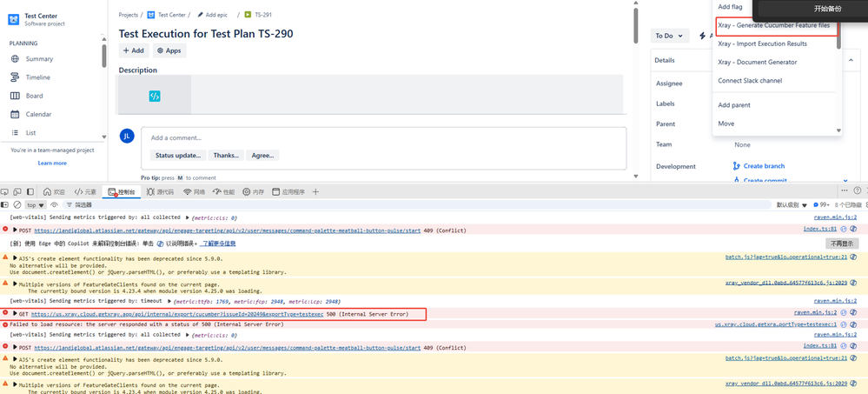Click the 99+ issues counter badge
Image resolution: width=868 pixels, height=394 pixels.
point(820,205)
